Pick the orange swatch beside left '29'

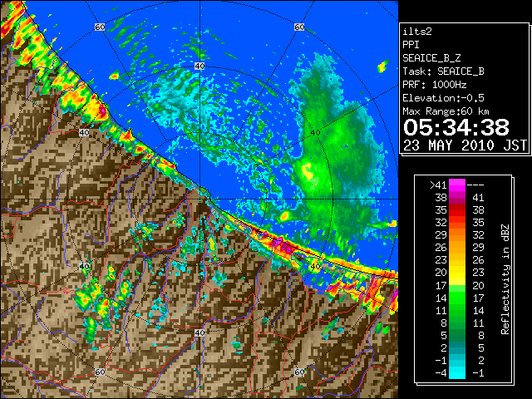[457, 235]
